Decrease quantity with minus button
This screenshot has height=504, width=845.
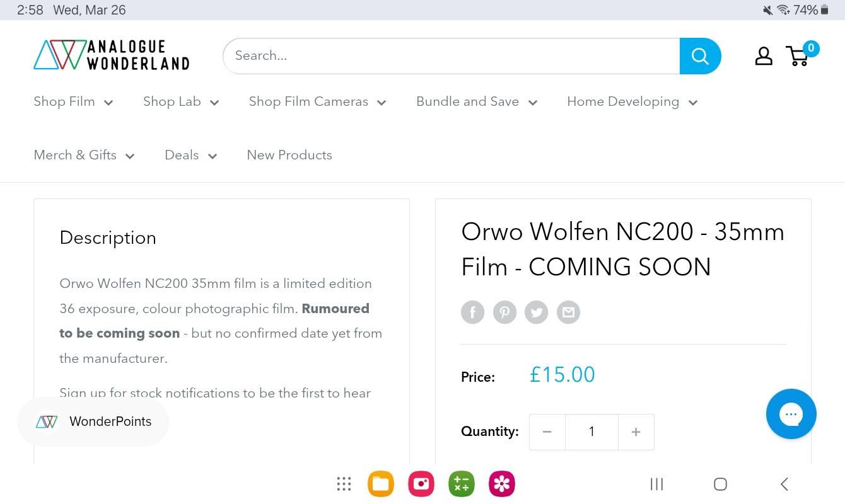coord(547,432)
